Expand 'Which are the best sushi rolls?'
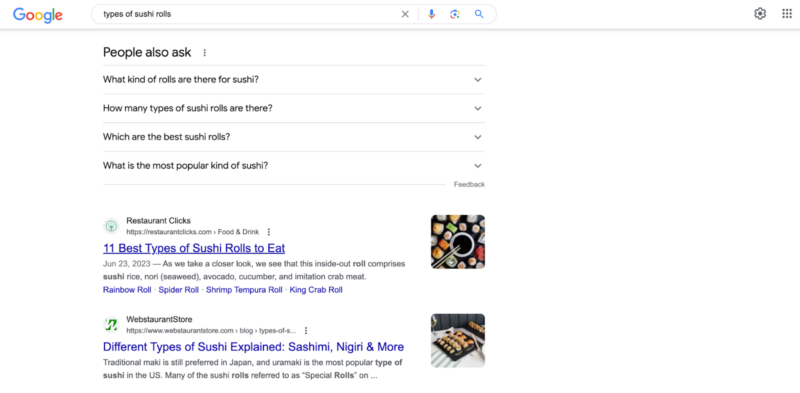Image resolution: width=800 pixels, height=393 pixels. [x=294, y=137]
